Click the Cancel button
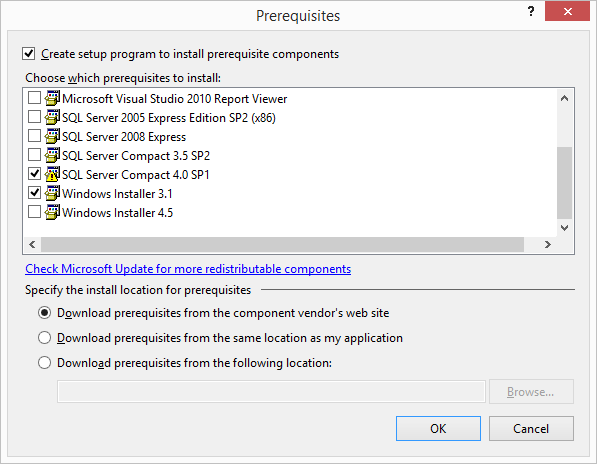This screenshot has width=597, height=464. [531, 429]
